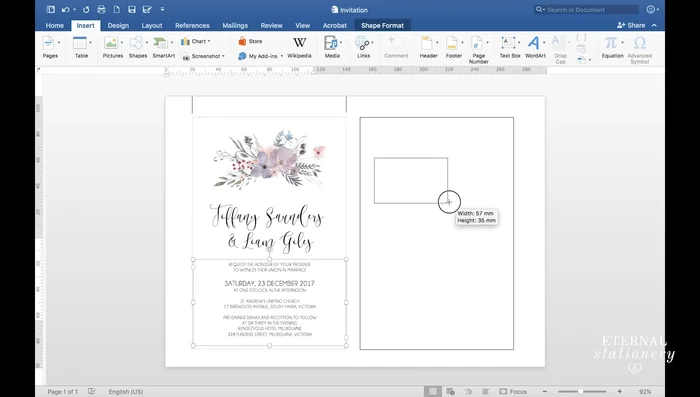This screenshot has height=397, width=700.
Task: Click the English (US) language indicator
Action: click(x=126, y=392)
